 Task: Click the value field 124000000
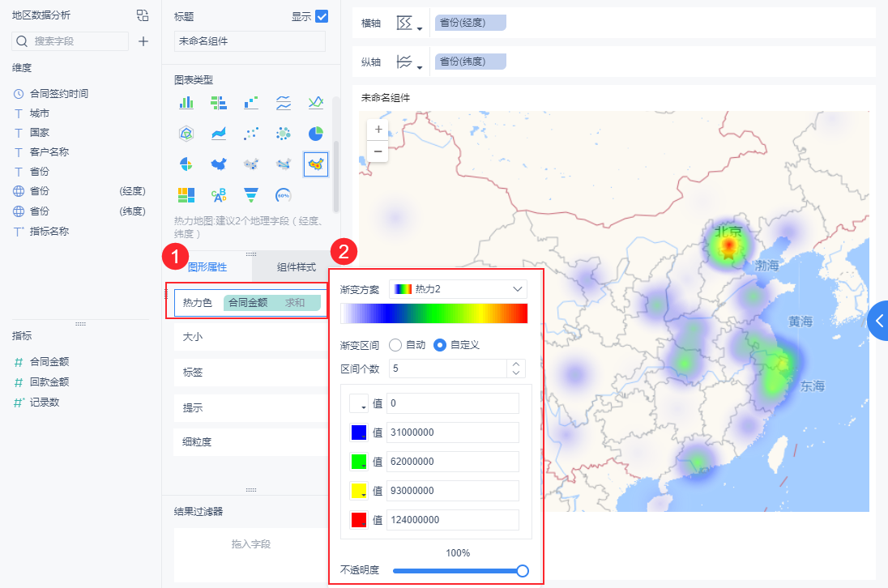(x=452, y=520)
